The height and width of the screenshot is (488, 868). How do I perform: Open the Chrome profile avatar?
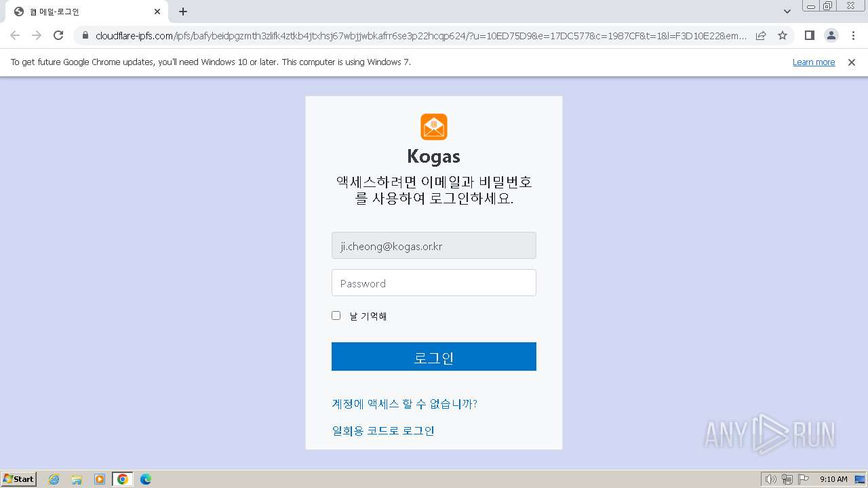[x=831, y=35]
